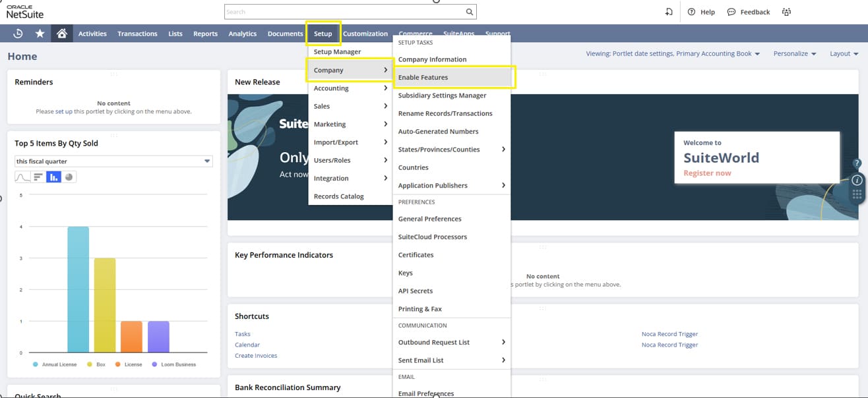This screenshot has height=398, width=868.
Task: Open the Lists menu
Action: [x=175, y=34]
